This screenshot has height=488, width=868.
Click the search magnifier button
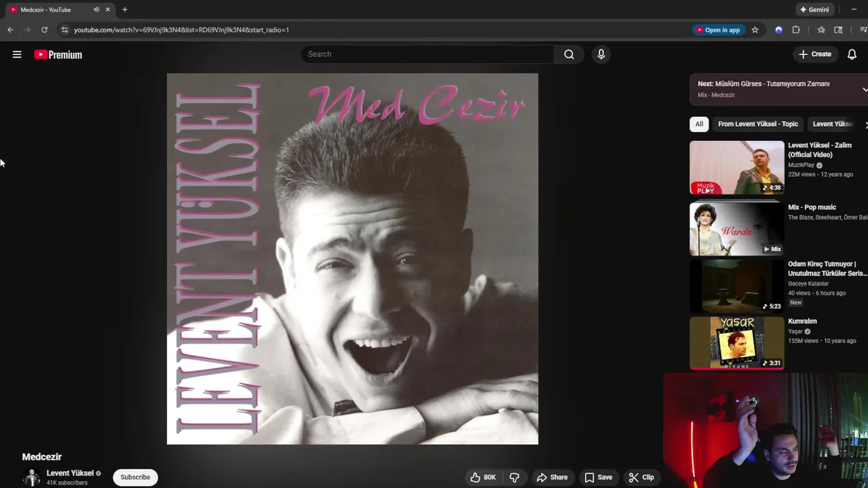point(569,54)
